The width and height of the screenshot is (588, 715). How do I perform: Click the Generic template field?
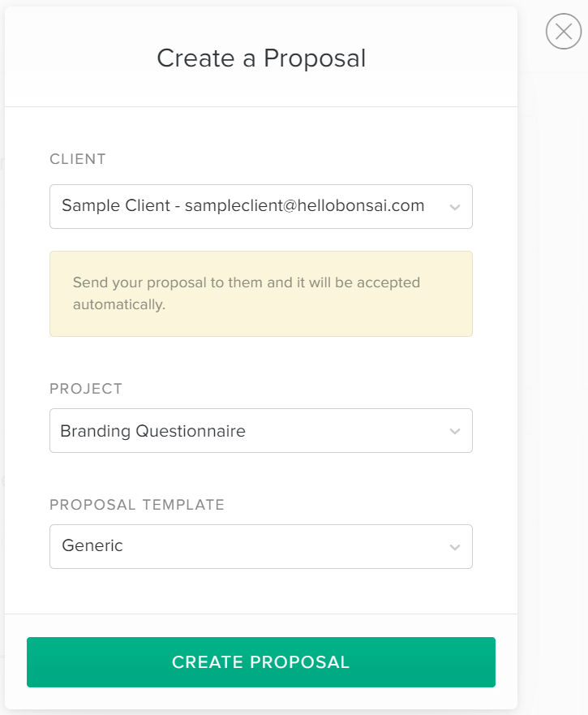pyautogui.click(x=203, y=546)
